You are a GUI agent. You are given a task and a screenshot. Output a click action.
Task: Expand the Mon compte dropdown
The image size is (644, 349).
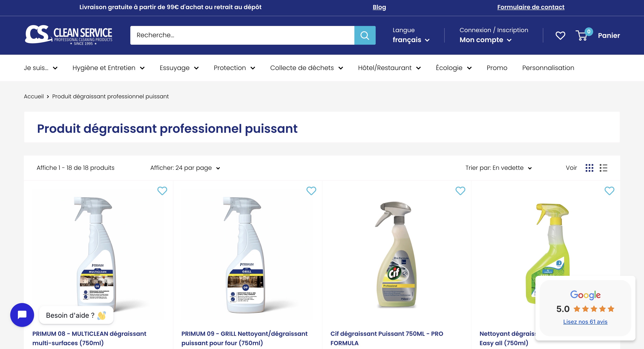click(x=485, y=39)
